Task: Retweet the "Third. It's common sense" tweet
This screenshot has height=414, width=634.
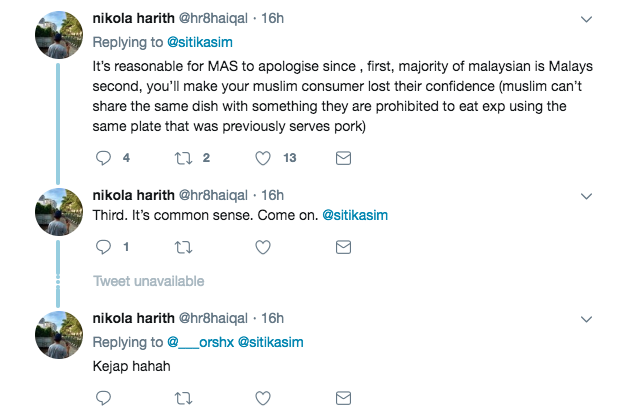Action: pyautogui.click(x=182, y=247)
